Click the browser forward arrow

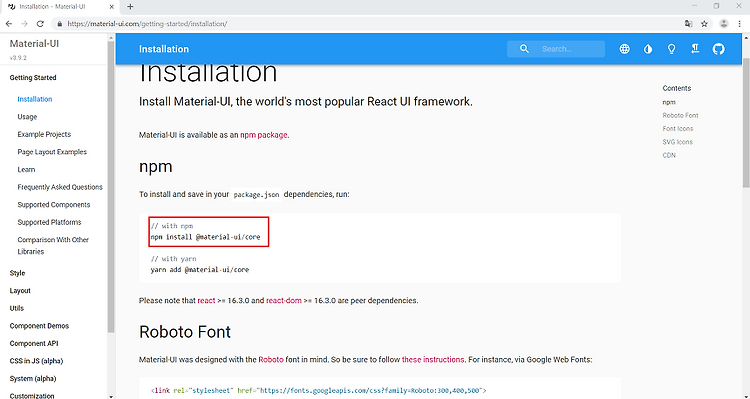(24, 23)
